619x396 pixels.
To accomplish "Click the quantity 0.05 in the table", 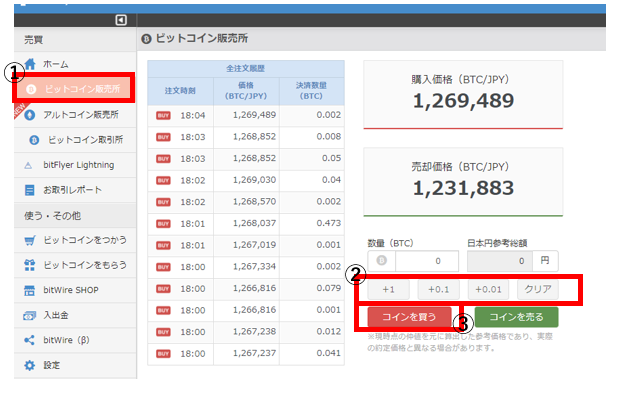I will pos(331,158).
